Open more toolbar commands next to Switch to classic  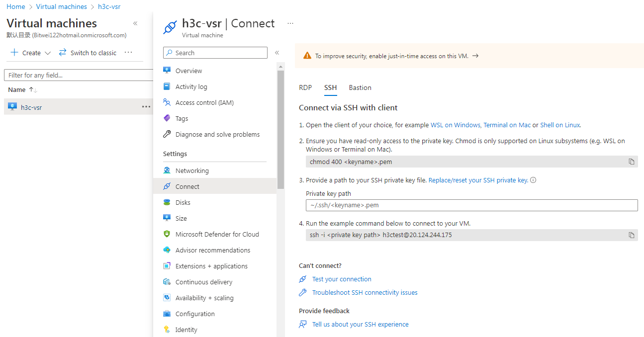(128, 53)
